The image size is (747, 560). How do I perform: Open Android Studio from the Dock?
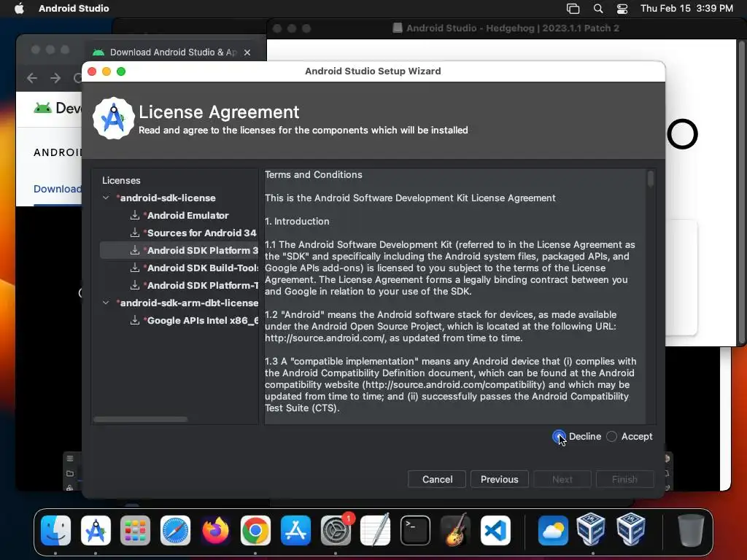96,531
